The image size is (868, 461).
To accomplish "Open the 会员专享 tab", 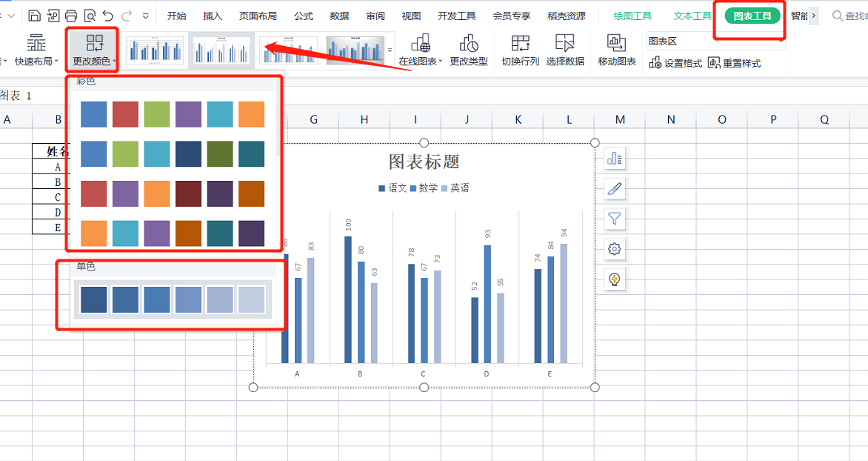I will pyautogui.click(x=512, y=16).
